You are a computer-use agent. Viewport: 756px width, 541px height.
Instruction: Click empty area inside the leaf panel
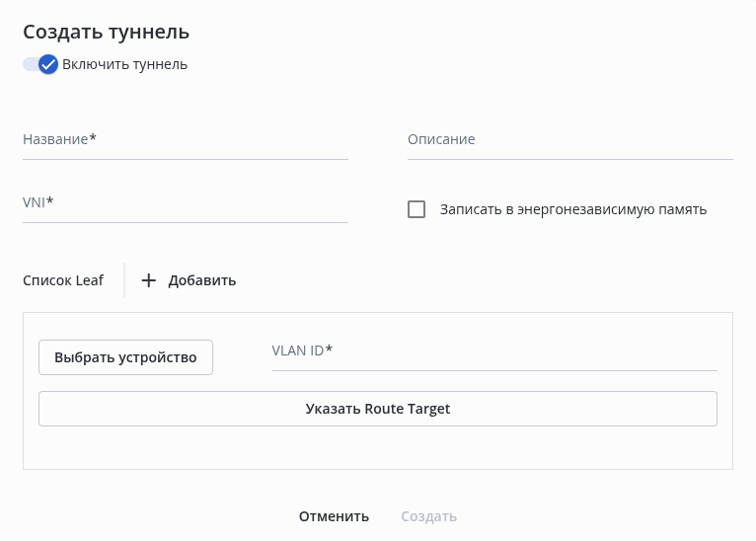pos(377,449)
